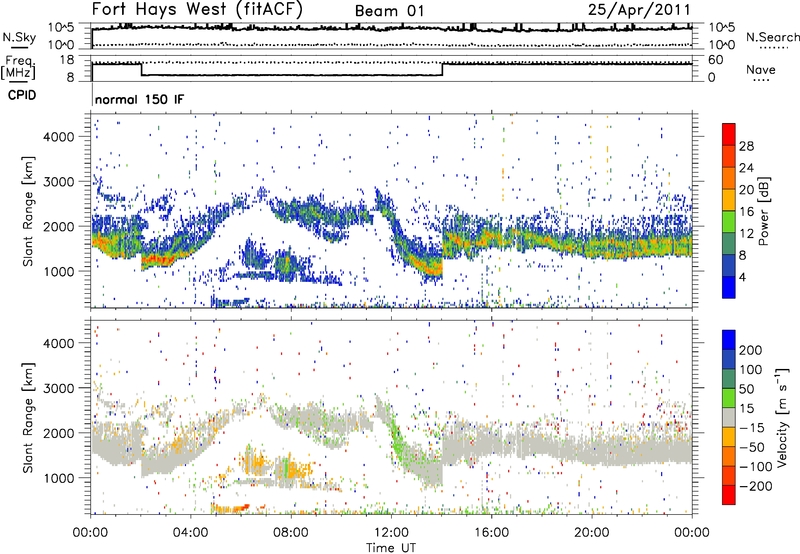This screenshot has width=800, height=554.
Task: Click the power panel "Slant Range [km]" label
Action: pos(28,211)
